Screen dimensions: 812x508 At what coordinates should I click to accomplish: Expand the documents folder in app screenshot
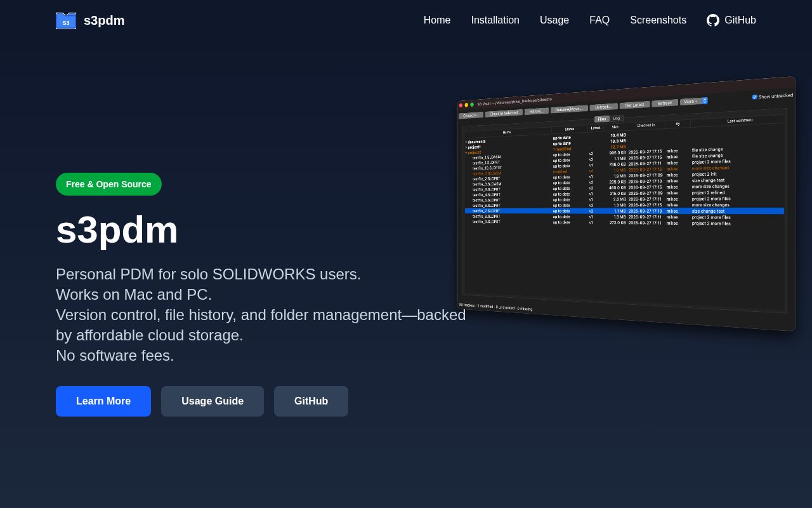(x=466, y=142)
